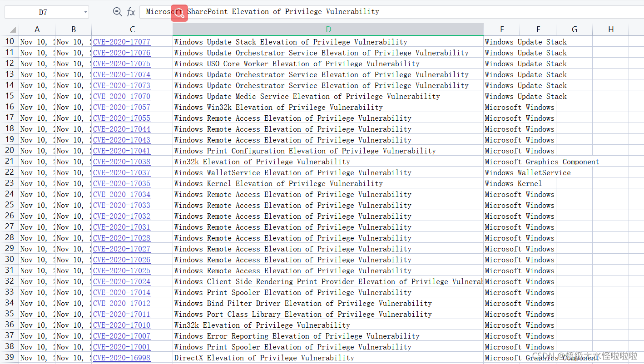This screenshot has height=364, width=644.
Task: Select 'Nov 10,' cell in column B row 39
Action: point(74,358)
